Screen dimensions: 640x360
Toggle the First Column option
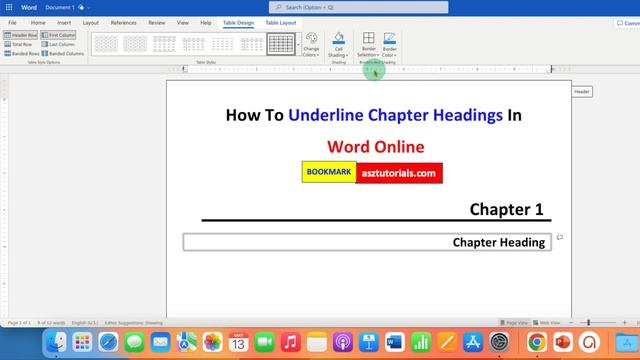coord(58,35)
